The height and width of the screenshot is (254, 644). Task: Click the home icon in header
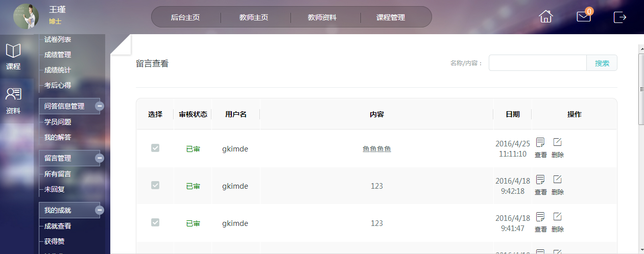[546, 17]
